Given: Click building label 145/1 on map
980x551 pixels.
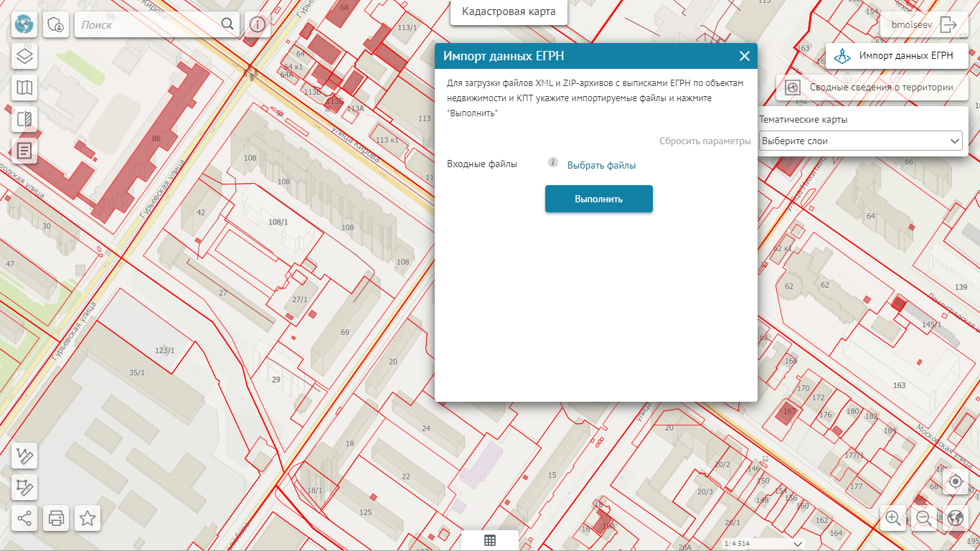Looking at the screenshot, I should coord(931,325).
